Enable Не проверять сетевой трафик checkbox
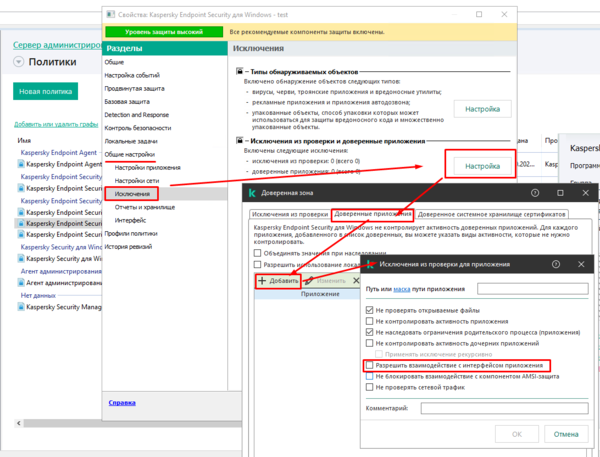 [x=369, y=387]
